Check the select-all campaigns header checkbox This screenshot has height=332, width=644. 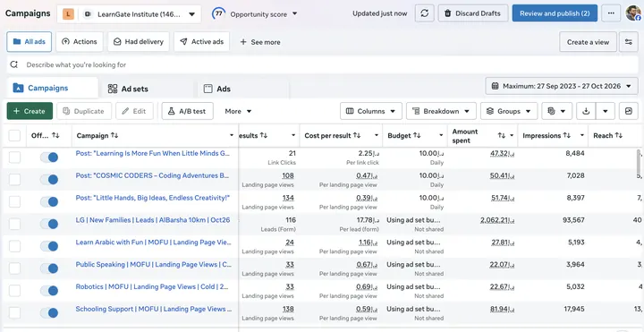click(x=15, y=136)
